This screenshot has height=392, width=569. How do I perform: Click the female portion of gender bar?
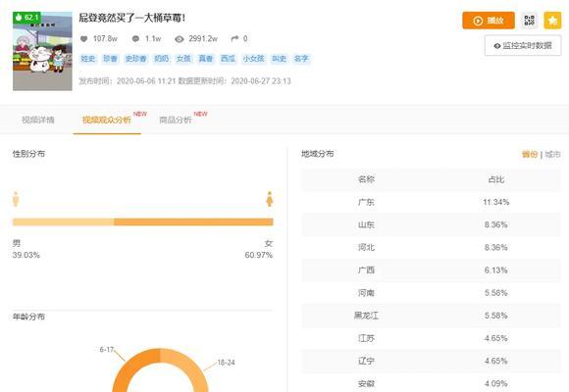coord(193,221)
